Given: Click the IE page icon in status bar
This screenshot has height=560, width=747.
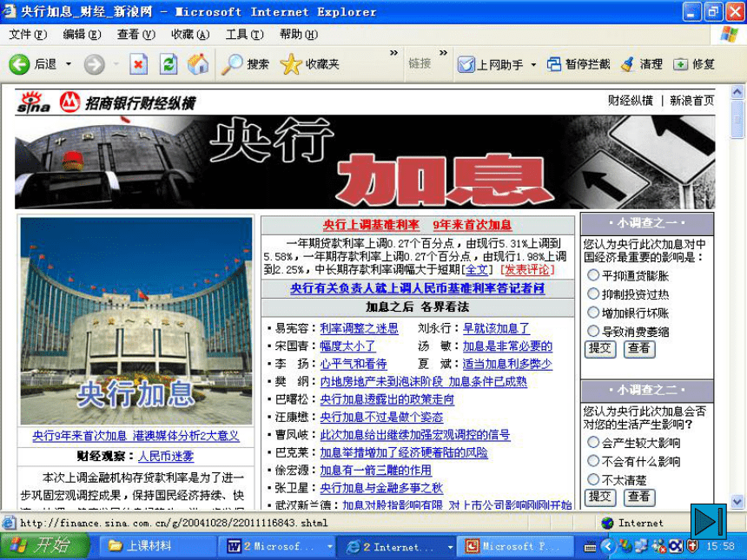Looking at the screenshot, I should (x=9, y=523).
